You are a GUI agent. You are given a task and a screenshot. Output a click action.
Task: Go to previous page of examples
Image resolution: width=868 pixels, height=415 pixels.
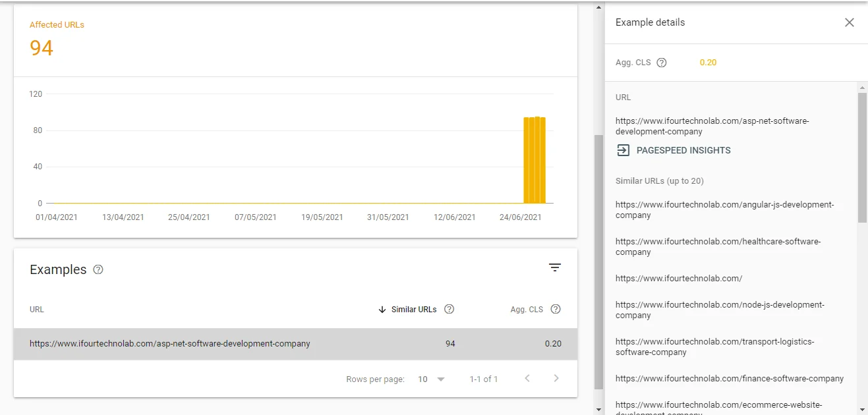(x=527, y=378)
